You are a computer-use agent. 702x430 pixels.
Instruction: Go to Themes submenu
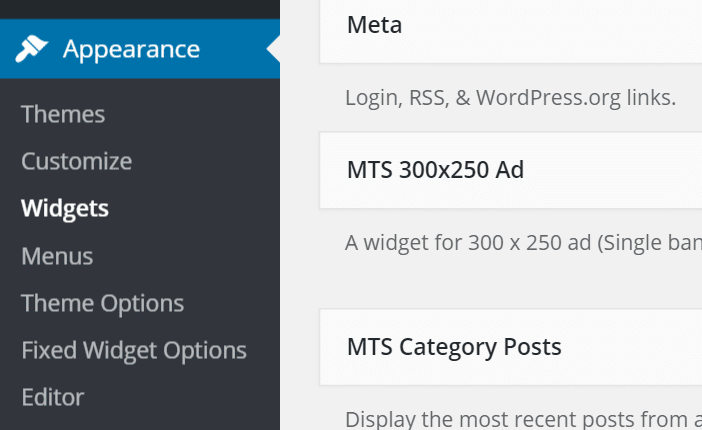pos(63,114)
